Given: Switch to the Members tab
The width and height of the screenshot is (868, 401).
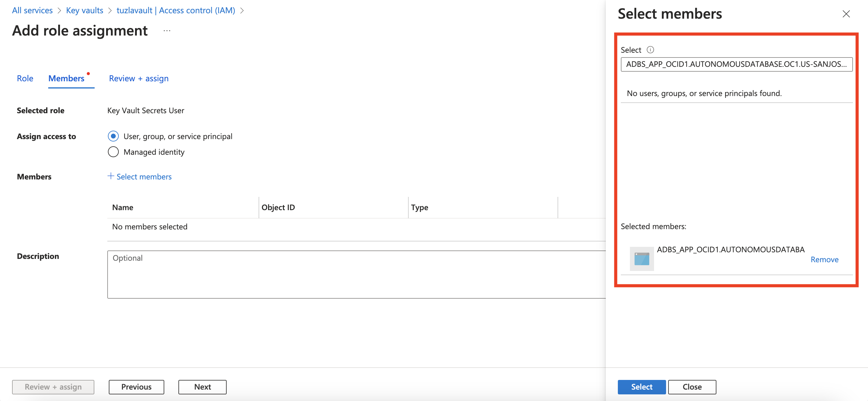Looking at the screenshot, I should (66, 78).
